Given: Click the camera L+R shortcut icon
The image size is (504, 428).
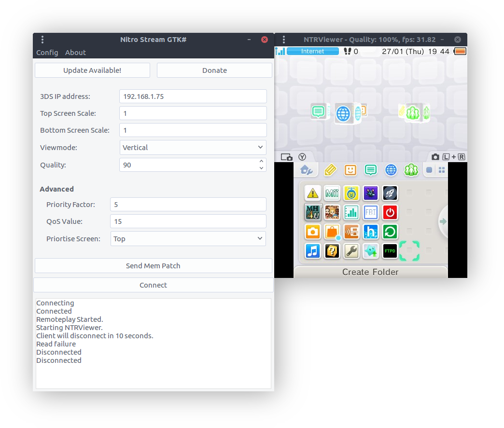Looking at the screenshot, I should click(448, 157).
